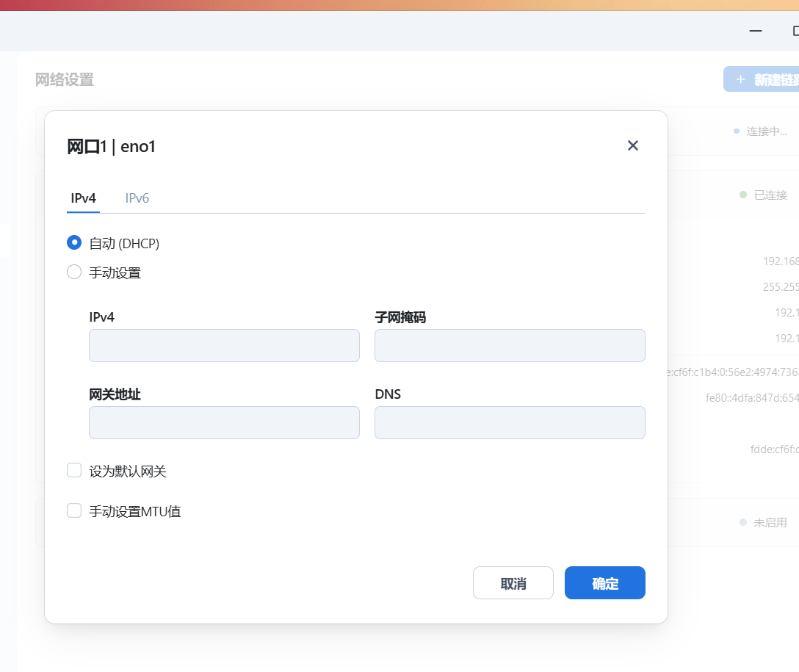Click the 取消 cancel button

pos(513,583)
